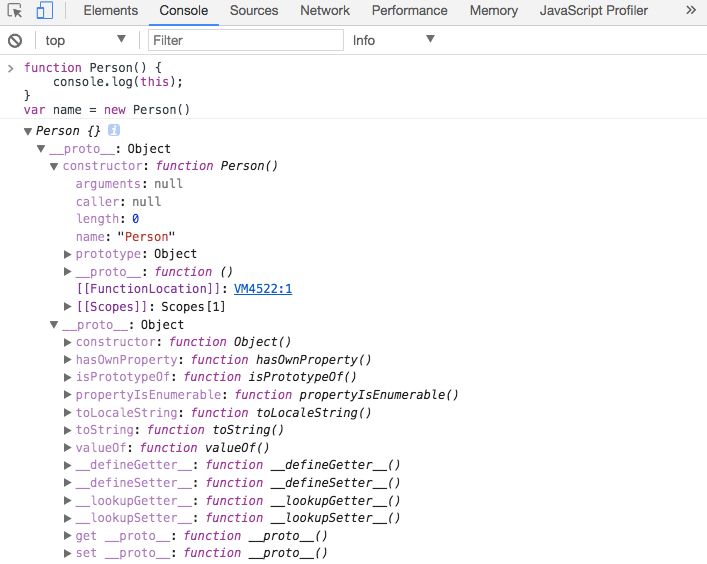Screen dimensions: 707x564
Task: Expand the [[Scopes]] entry
Action: (x=68, y=307)
